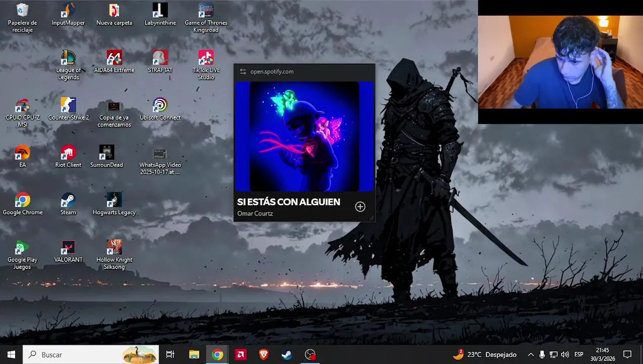Open the Brave browser from the taskbar
643x364 pixels.
tap(264, 354)
